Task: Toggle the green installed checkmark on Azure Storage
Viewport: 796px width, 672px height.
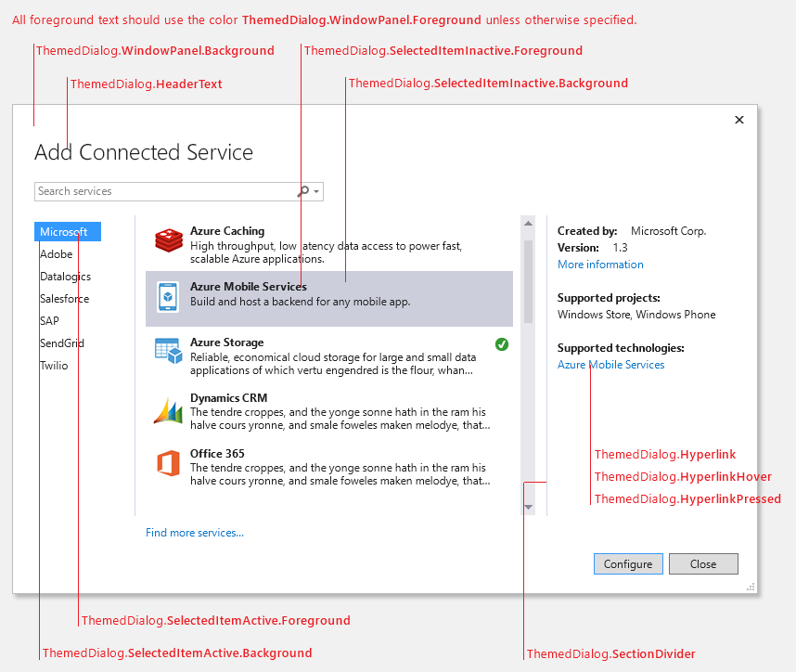Action: [x=502, y=344]
